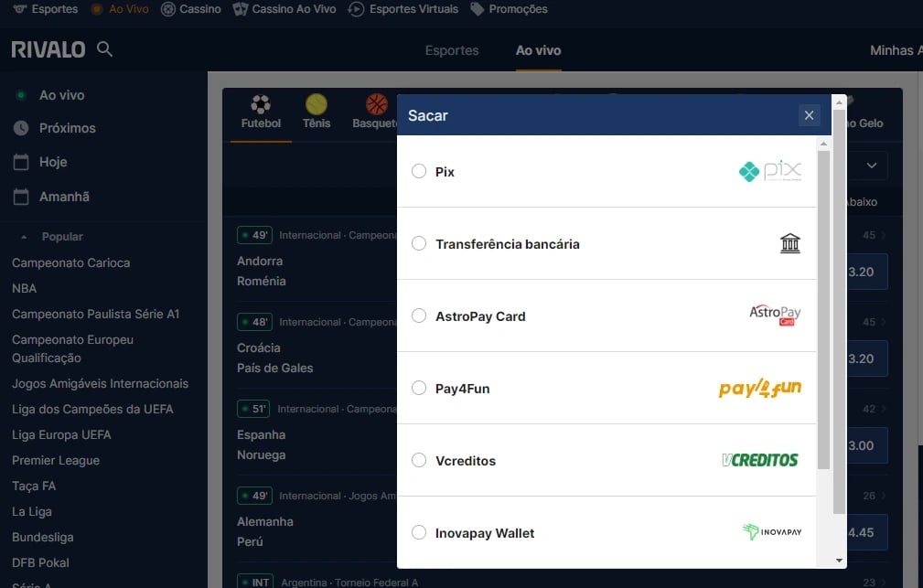Click the Vcreditos logo
The height and width of the screenshot is (588, 923).
[760, 460]
